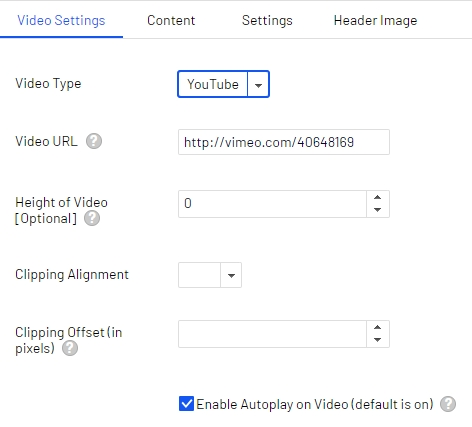Click into the Video URL text field

pyautogui.click(x=284, y=142)
